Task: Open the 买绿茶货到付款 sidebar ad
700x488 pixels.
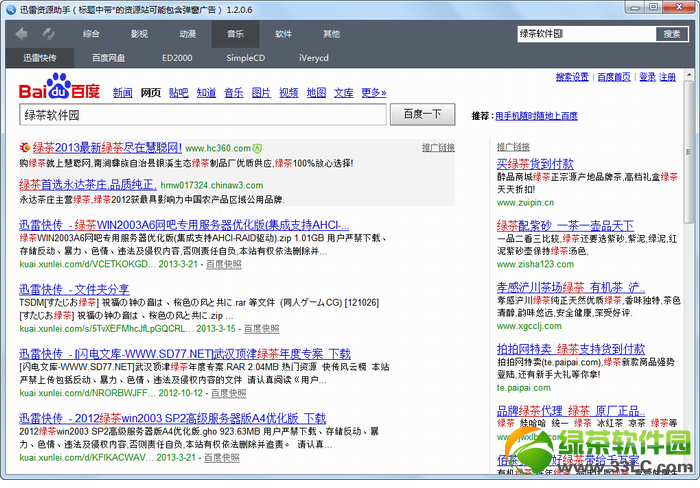Action: 535,164
